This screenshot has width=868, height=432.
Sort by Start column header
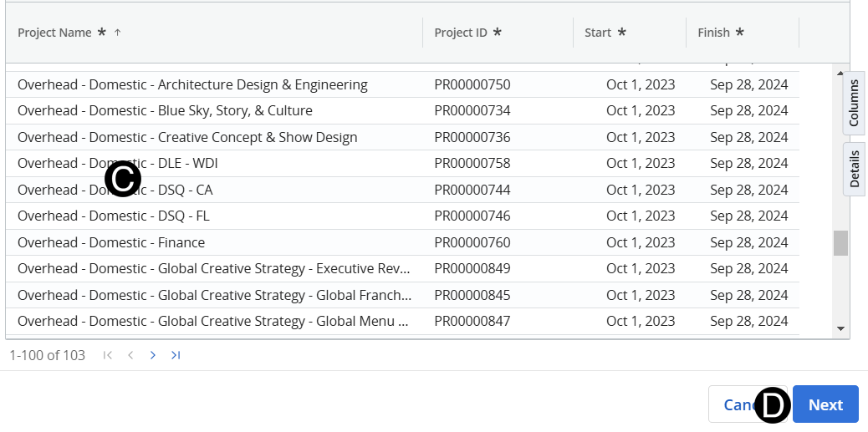coord(598,33)
